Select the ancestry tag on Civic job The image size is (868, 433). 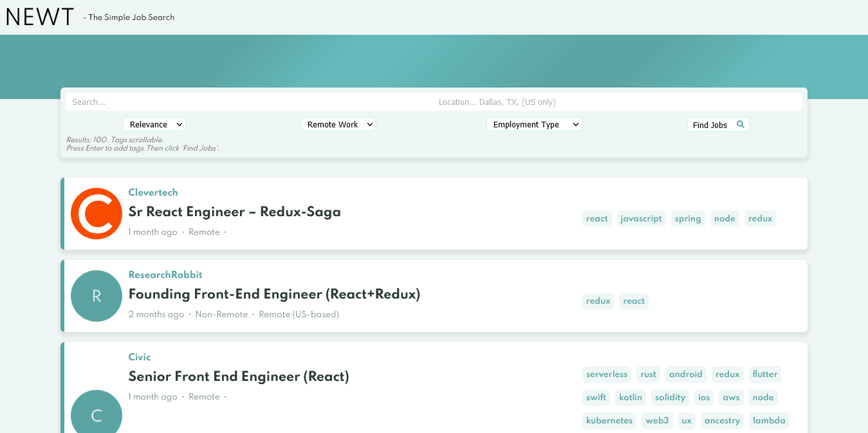(x=722, y=421)
